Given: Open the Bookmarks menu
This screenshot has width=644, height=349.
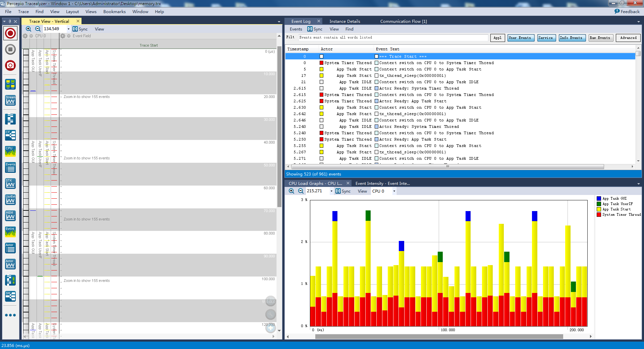Looking at the screenshot, I should pos(114,11).
